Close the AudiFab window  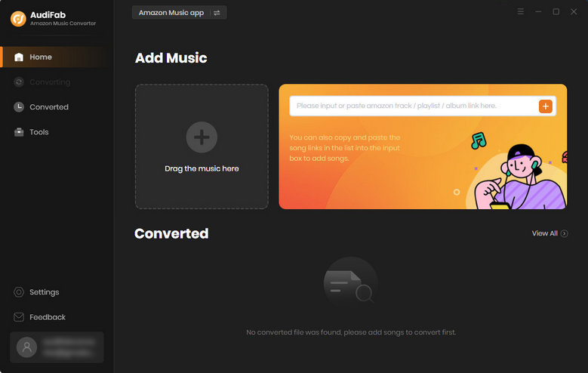pos(574,11)
